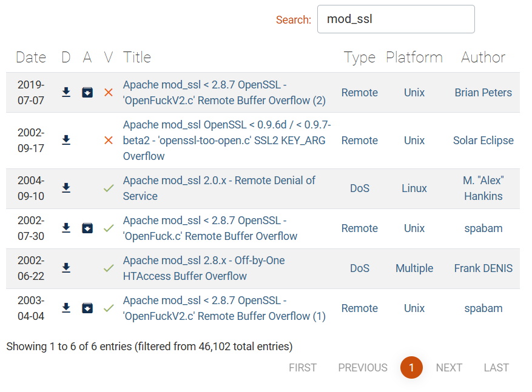Open 'OpenFuckV2.c' Remote Buffer Overflow (1) exploit
Screen dimensions: 532x392
point(224,308)
